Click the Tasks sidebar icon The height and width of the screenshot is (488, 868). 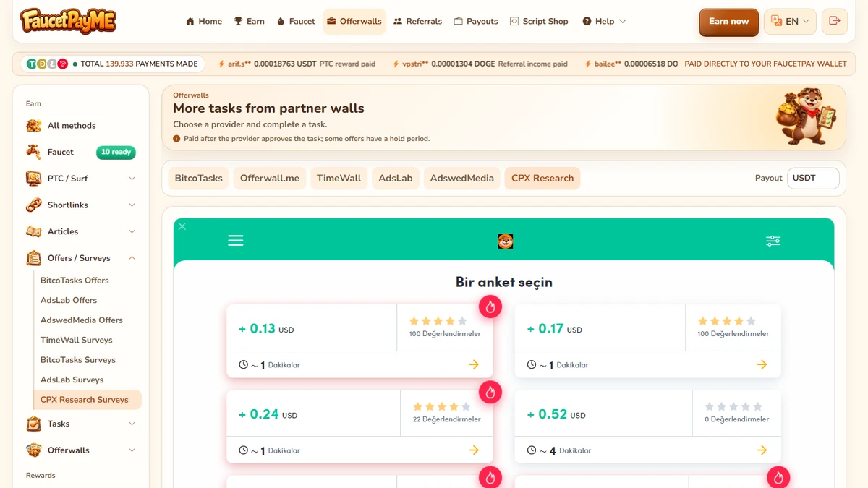pos(33,424)
